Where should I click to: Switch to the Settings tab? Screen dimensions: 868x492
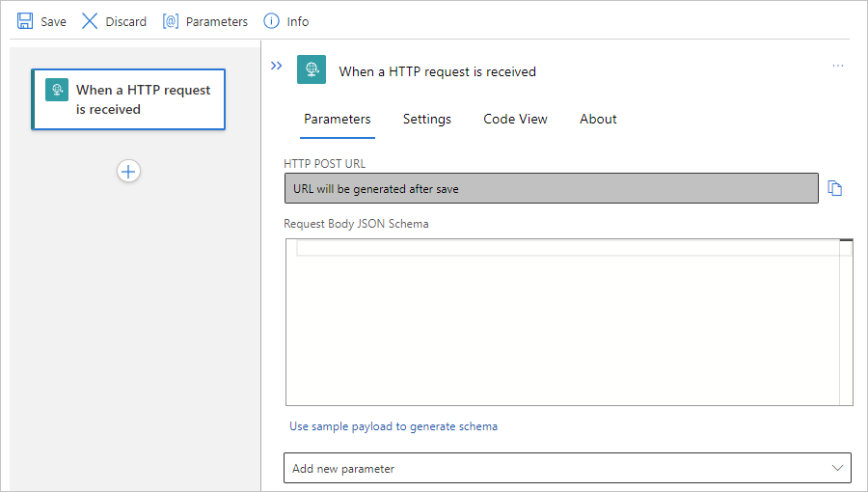point(426,119)
